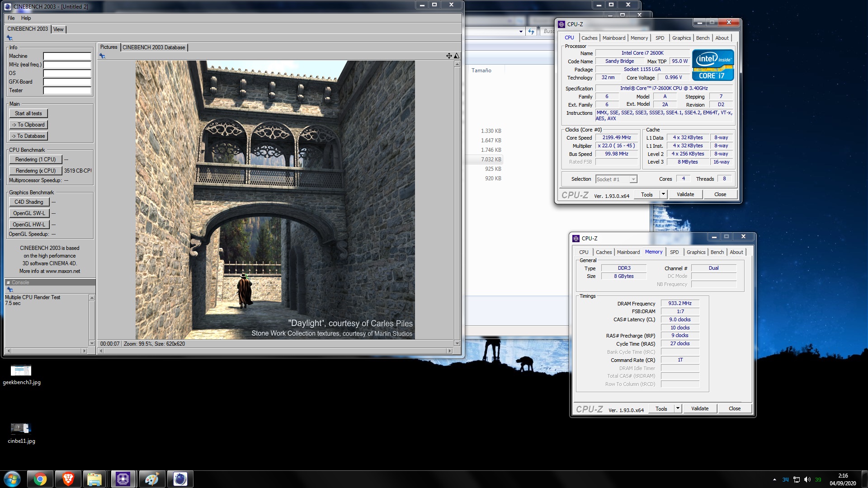Click top CPU-Z window title icon
868x488 pixels.
pos(561,24)
